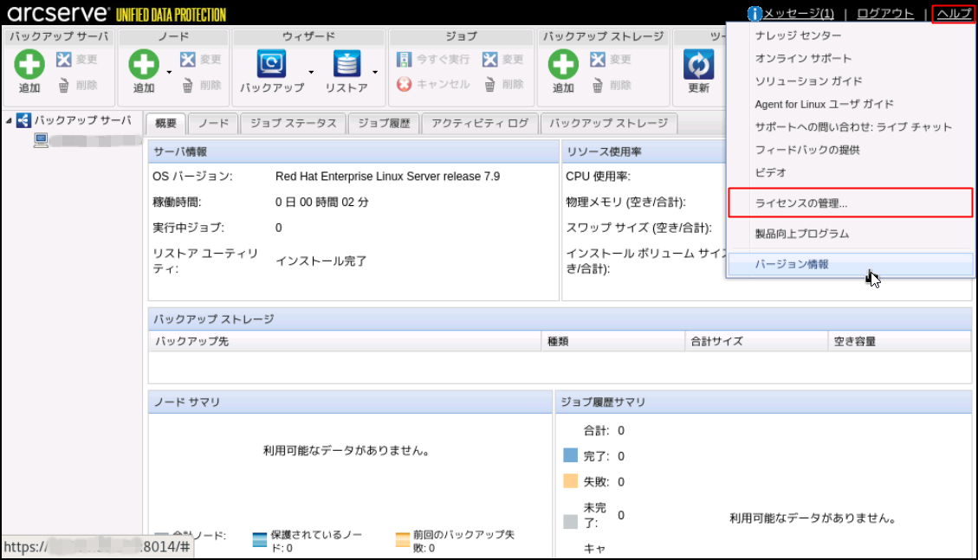Click the green Add backup server icon
The image size is (978, 560).
tap(29, 65)
